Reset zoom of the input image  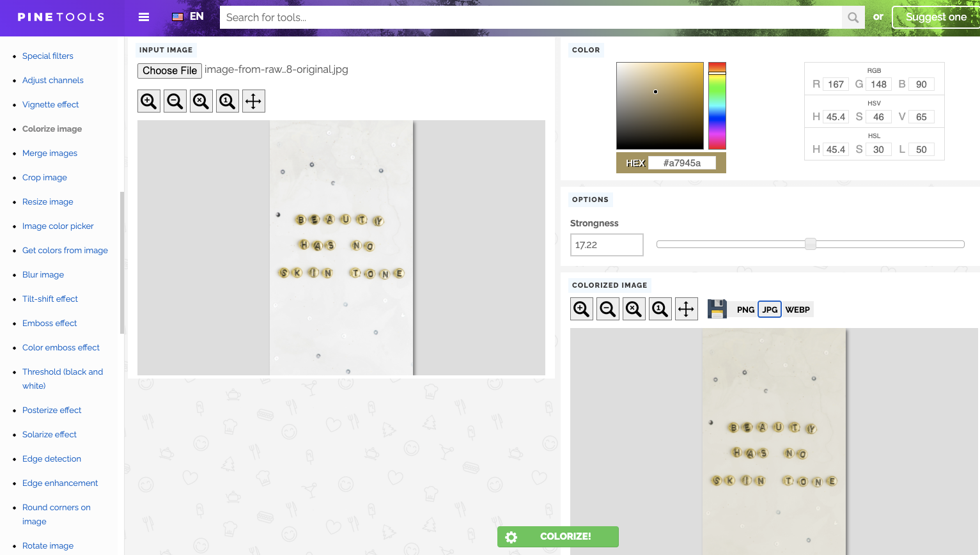201,100
